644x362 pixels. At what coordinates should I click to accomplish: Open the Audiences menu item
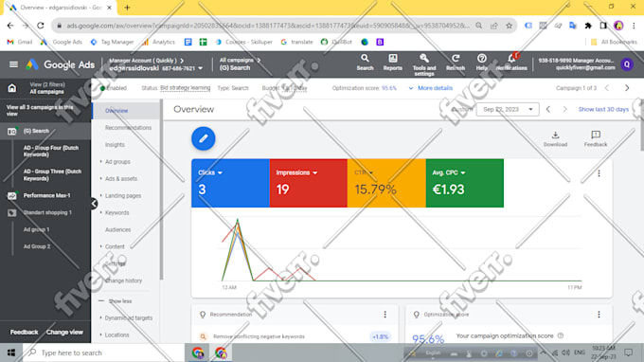(117, 229)
